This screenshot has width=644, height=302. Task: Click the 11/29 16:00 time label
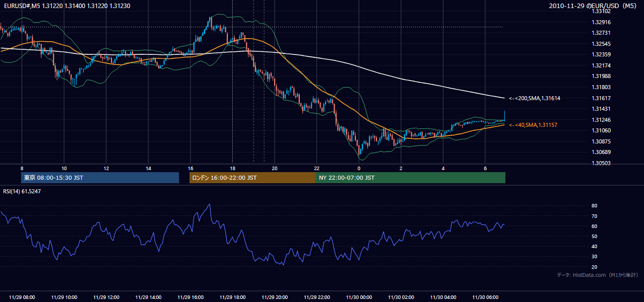[190, 297]
